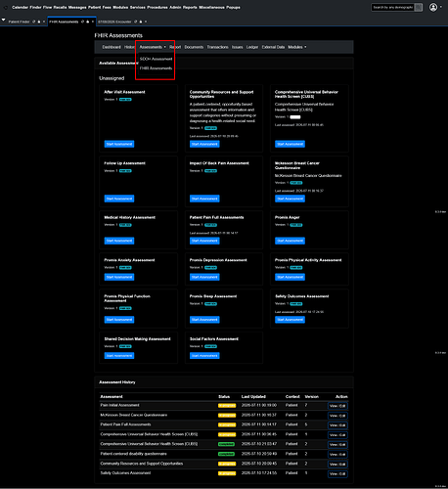Click the FHIR Assessments tab refresh icon
The width and height of the screenshot is (448, 489).
click(82, 22)
